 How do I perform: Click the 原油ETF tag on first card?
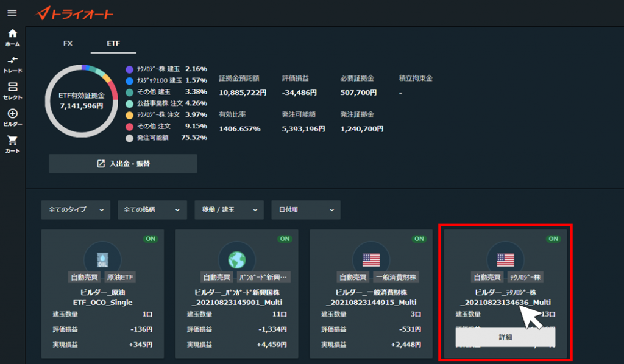(x=120, y=278)
